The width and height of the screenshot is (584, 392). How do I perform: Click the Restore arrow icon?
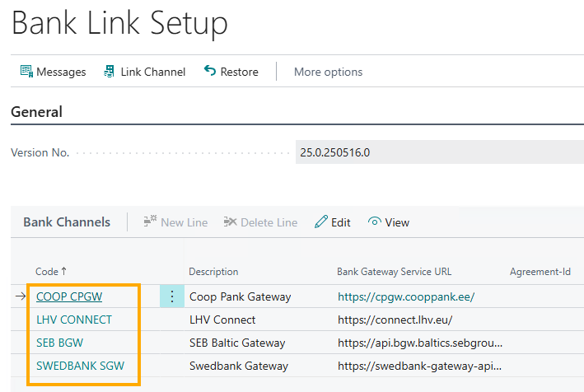pos(210,70)
